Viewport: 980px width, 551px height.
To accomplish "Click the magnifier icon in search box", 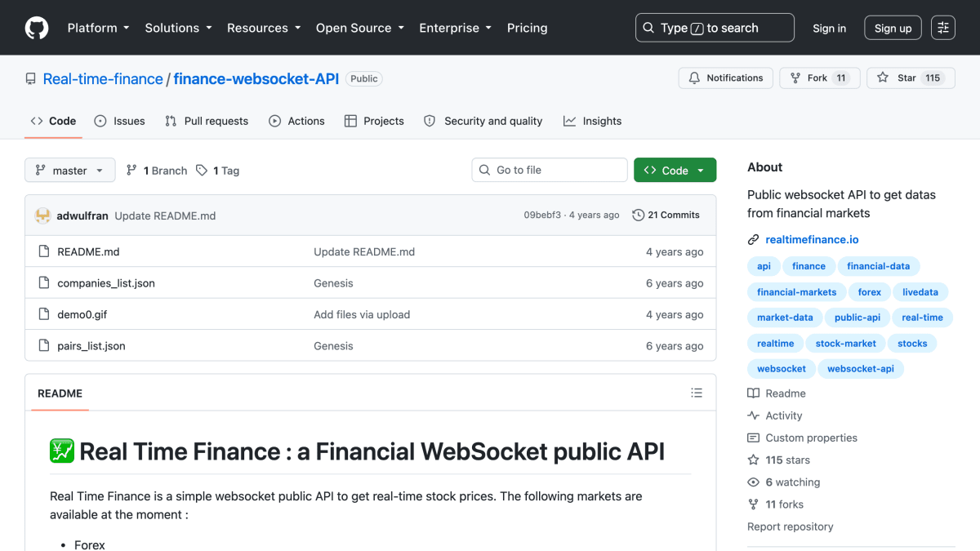I will 648,28.
